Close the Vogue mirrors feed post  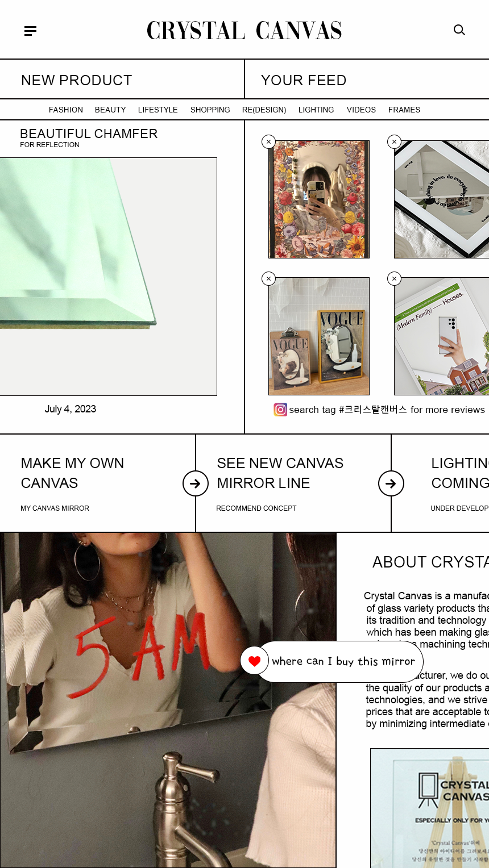pyautogui.click(x=269, y=278)
